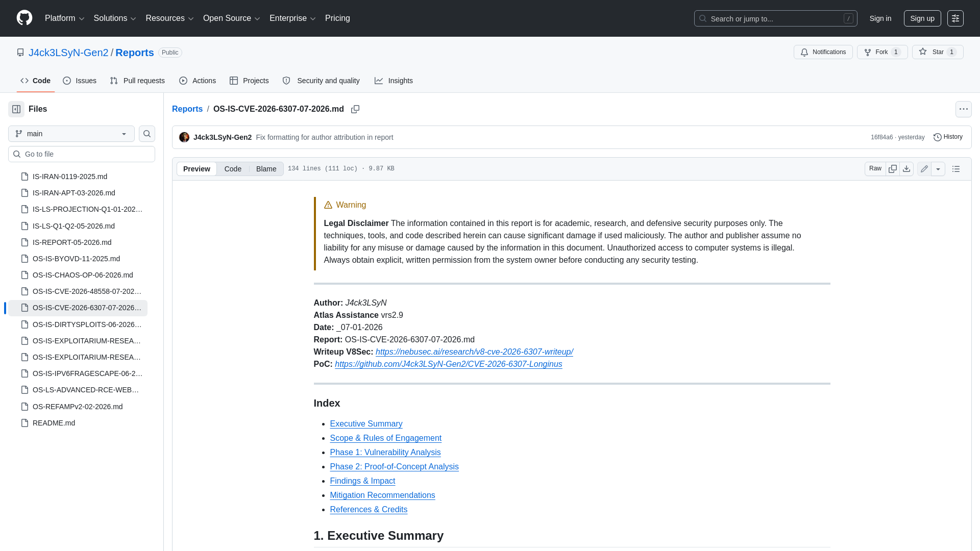Image resolution: width=980 pixels, height=551 pixels.
Task: Focus the Go to file input
Action: (x=82, y=154)
